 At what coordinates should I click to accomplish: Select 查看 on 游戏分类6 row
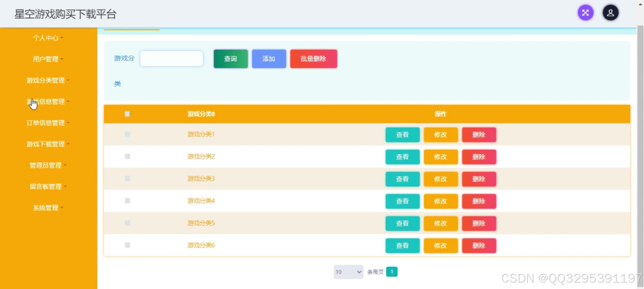403,246
